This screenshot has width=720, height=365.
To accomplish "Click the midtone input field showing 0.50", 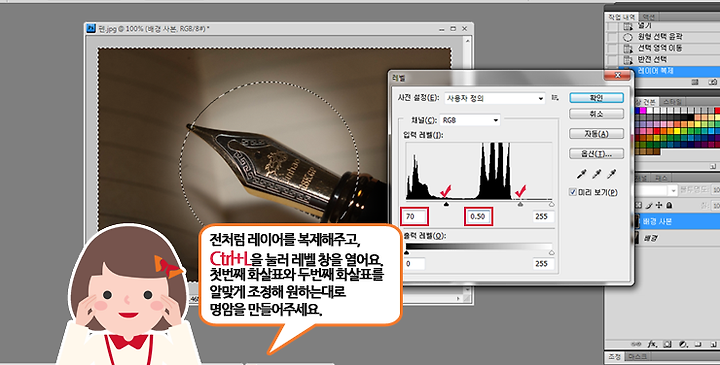I will (x=478, y=216).
